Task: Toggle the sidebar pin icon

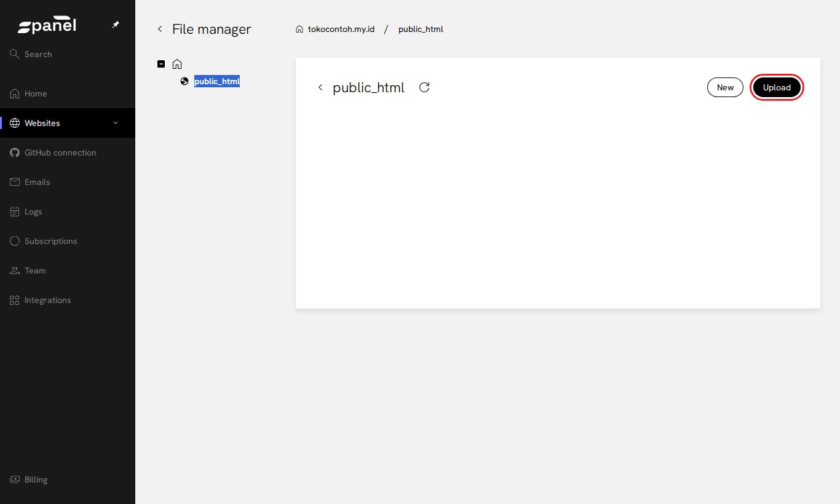Action: [x=116, y=25]
